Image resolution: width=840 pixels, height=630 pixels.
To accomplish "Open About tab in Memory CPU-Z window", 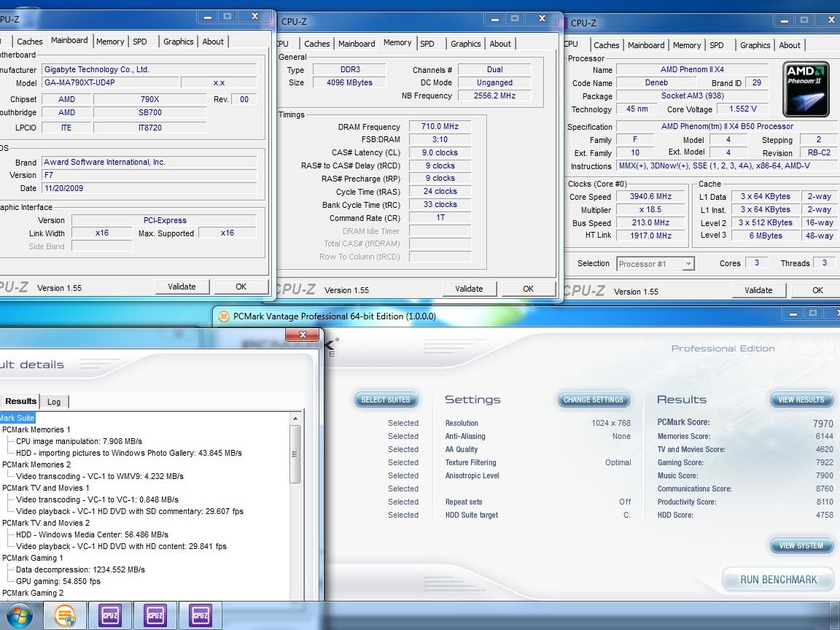I will pos(500,44).
